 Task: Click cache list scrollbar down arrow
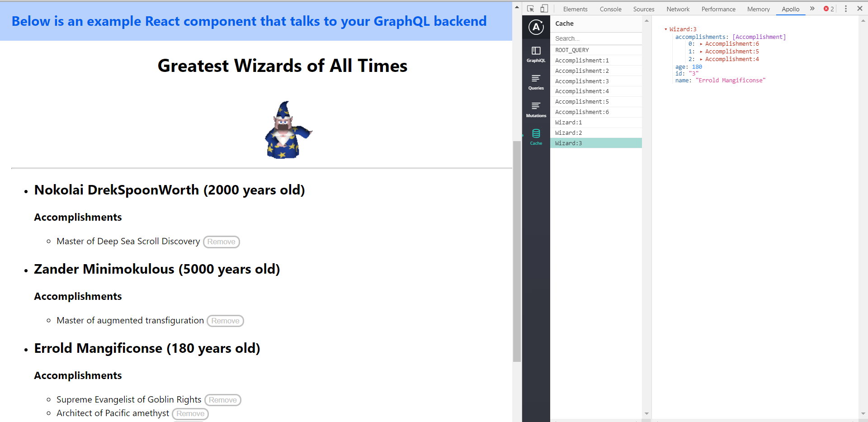click(646, 413)
